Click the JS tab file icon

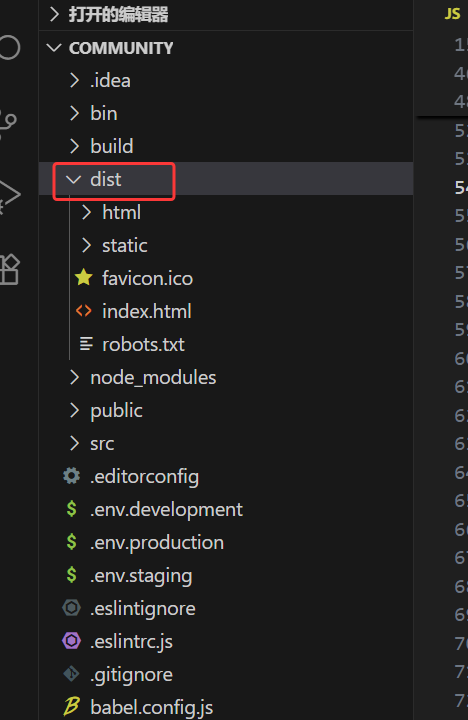tap(452, 14)
